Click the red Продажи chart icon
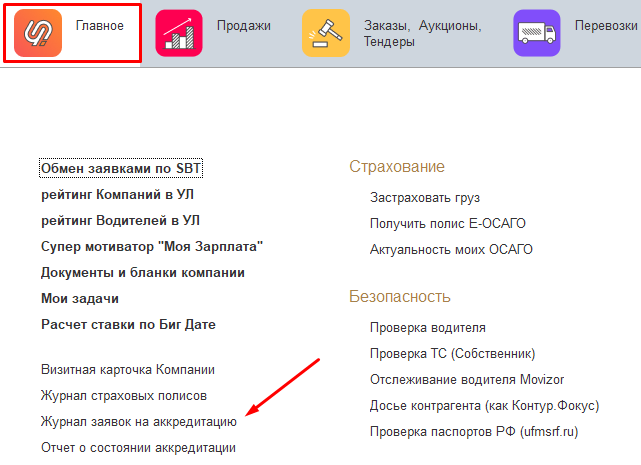641x465 pixels. point(179,33)
